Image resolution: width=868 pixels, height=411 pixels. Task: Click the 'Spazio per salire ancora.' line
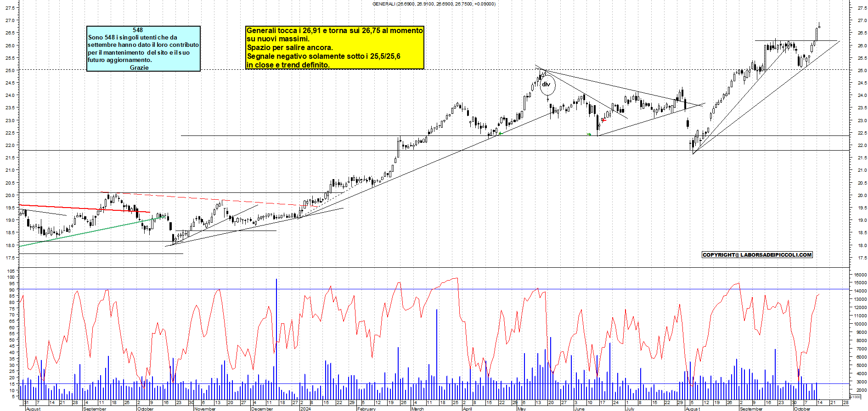(x=290, y=47)
